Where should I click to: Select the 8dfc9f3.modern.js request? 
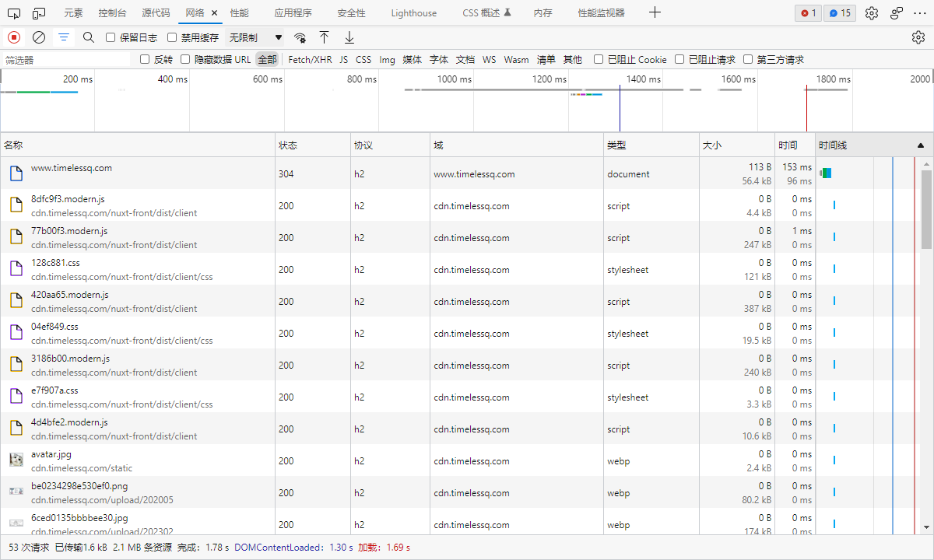point(138,205)
